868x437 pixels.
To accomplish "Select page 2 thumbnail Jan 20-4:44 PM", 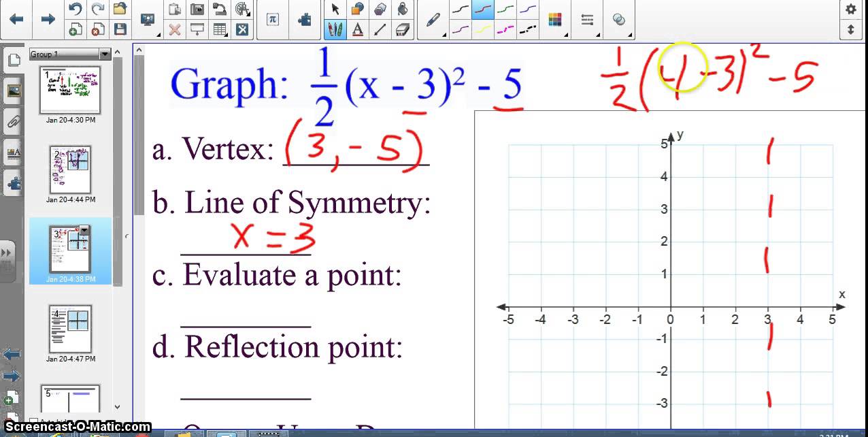I will pos(70,169).
